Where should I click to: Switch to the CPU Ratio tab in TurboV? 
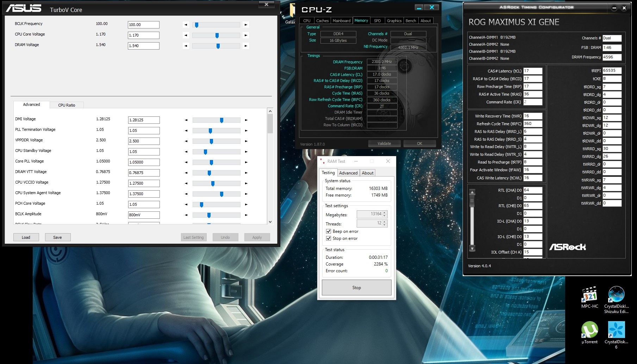(67, 105)
